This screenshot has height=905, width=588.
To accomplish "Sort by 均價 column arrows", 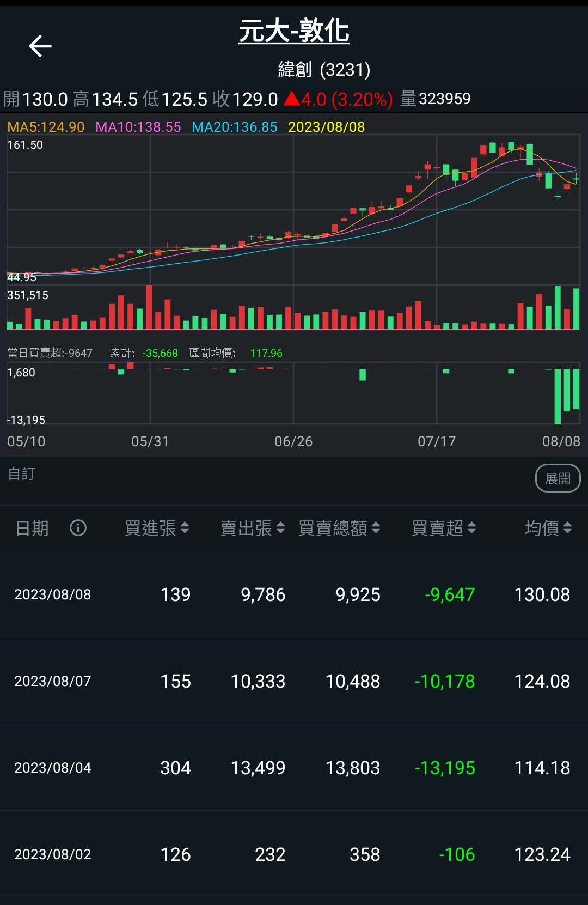I will point(567,527).
